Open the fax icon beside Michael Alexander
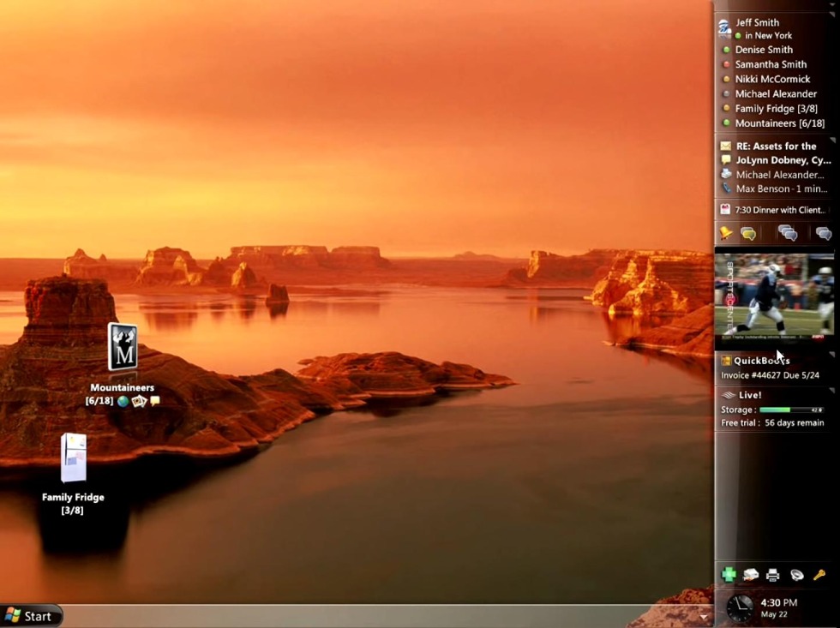 pos(725,174)
